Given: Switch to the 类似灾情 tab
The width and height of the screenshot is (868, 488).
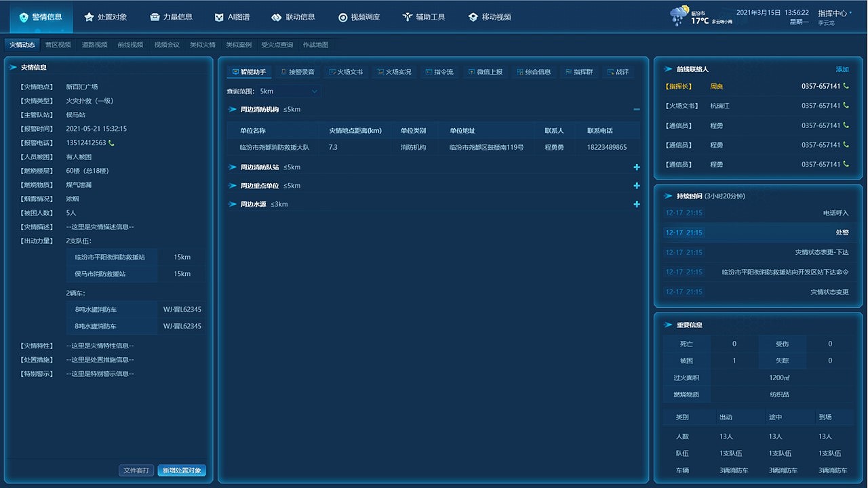Looking at the screenshot, I should pos(203,45).
